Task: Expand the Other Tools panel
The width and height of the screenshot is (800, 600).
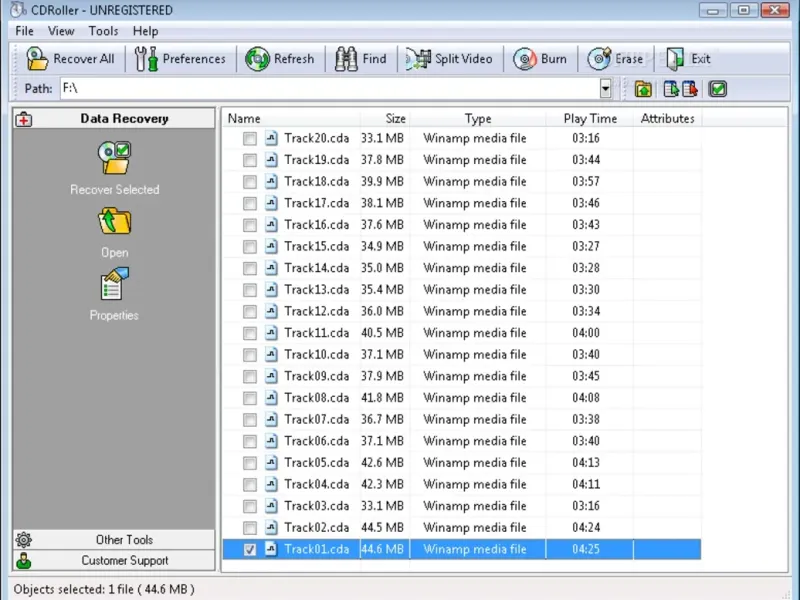Action: point(114,540)
